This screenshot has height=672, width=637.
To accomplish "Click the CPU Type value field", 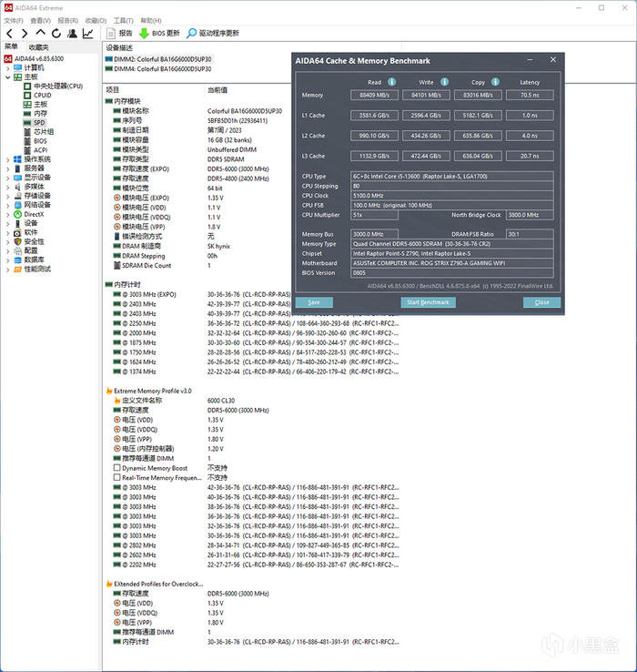I will 452,176.
